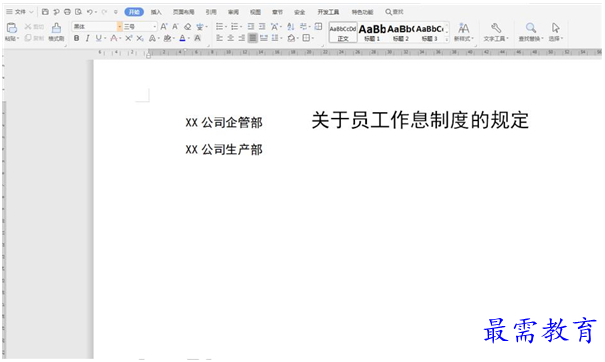This screenshot has height=362, width=605.
Task: Toggle Superscript formatting
Action: [128, 38]
